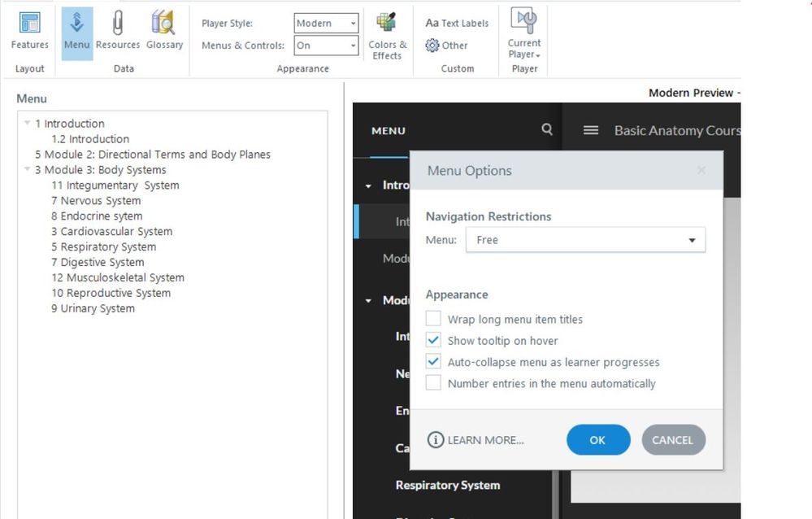Open the Player Style dropdown
The height and width of the screenshot is (519, 812).
[x=326, y=24]
